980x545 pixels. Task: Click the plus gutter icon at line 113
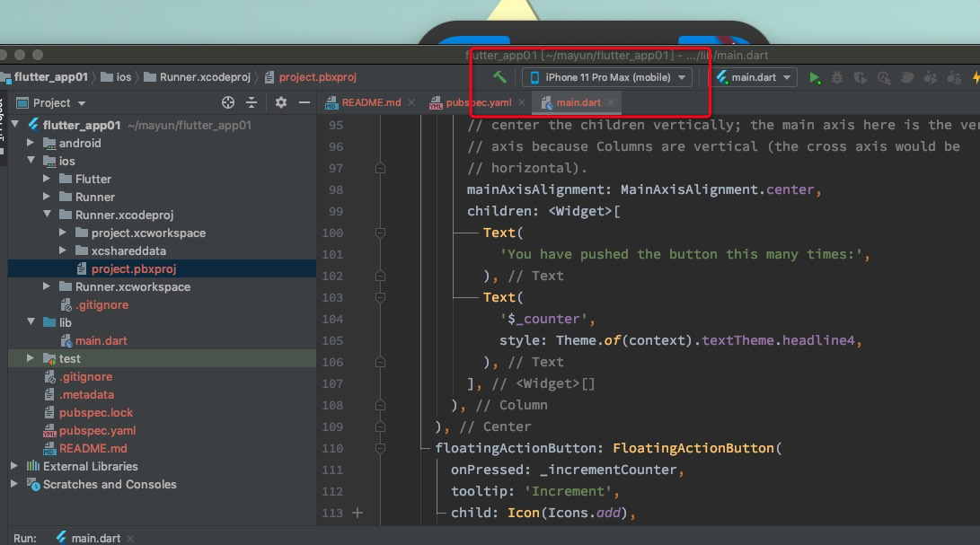(x=358, y=513)
